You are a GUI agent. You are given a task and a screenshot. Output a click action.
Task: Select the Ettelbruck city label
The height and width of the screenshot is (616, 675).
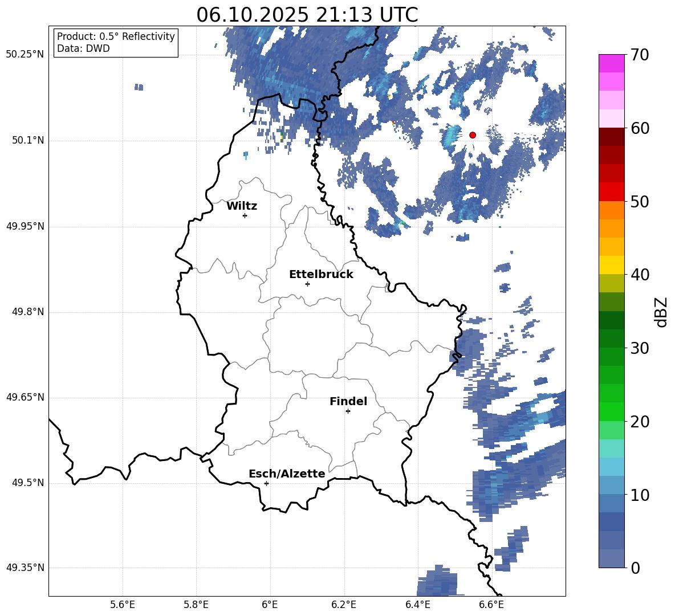click(321, 275)
